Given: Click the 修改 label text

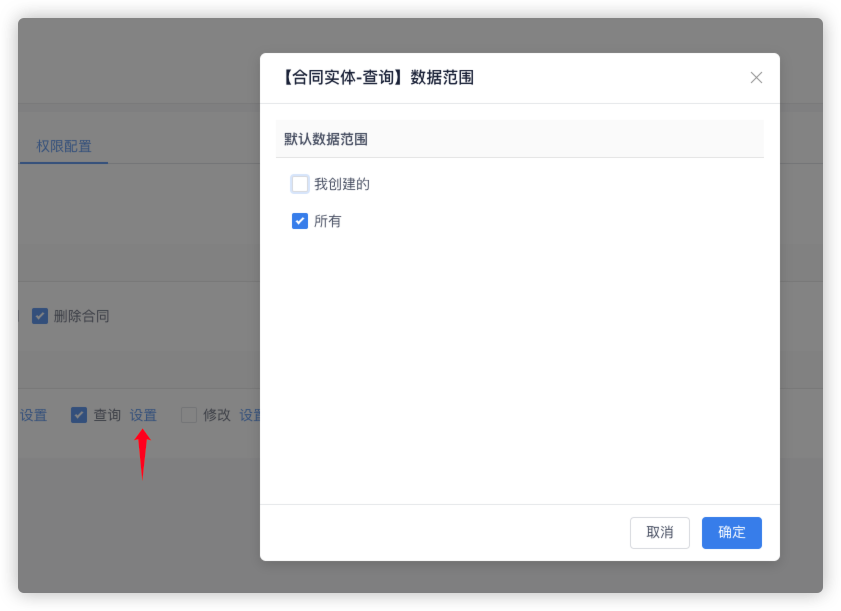Looking at the screenshot, I should 217,415.
